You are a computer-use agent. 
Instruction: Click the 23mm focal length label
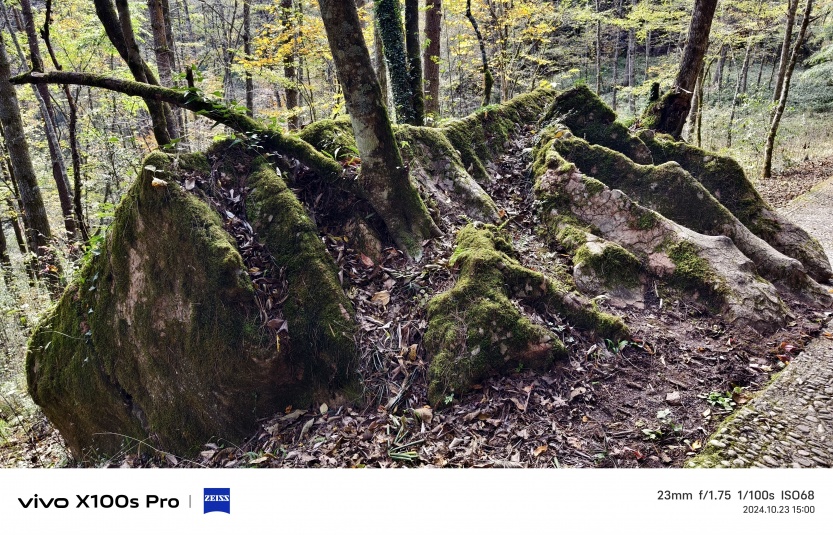[x=674, y=495]
